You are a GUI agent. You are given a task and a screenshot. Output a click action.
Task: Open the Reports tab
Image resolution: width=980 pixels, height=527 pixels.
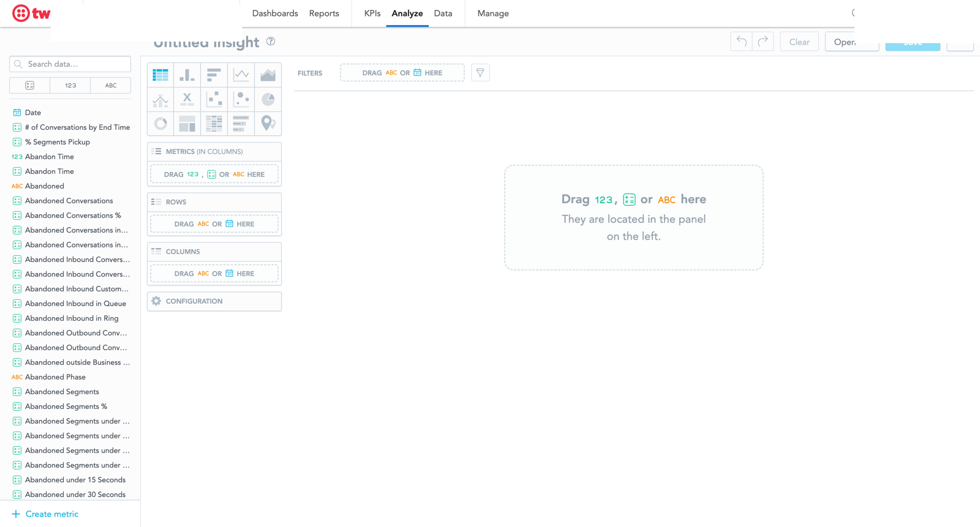[324, 13]
